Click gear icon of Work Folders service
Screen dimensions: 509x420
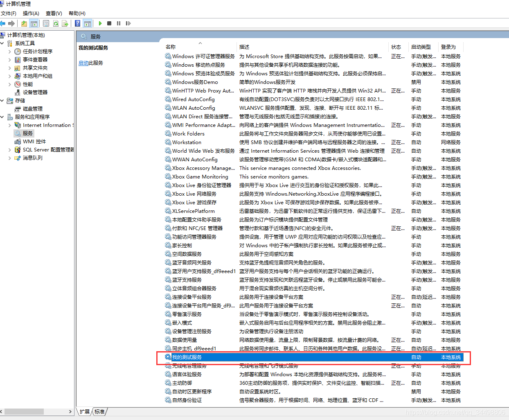(168, 134)
